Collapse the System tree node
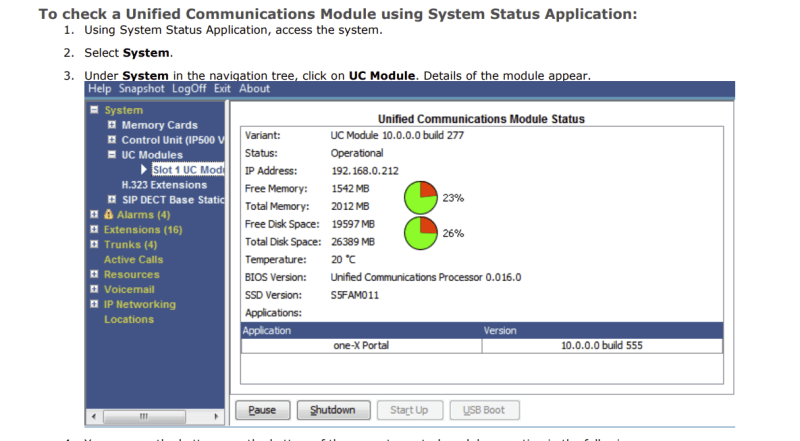800x441 pixels. (x=94, y=110)
